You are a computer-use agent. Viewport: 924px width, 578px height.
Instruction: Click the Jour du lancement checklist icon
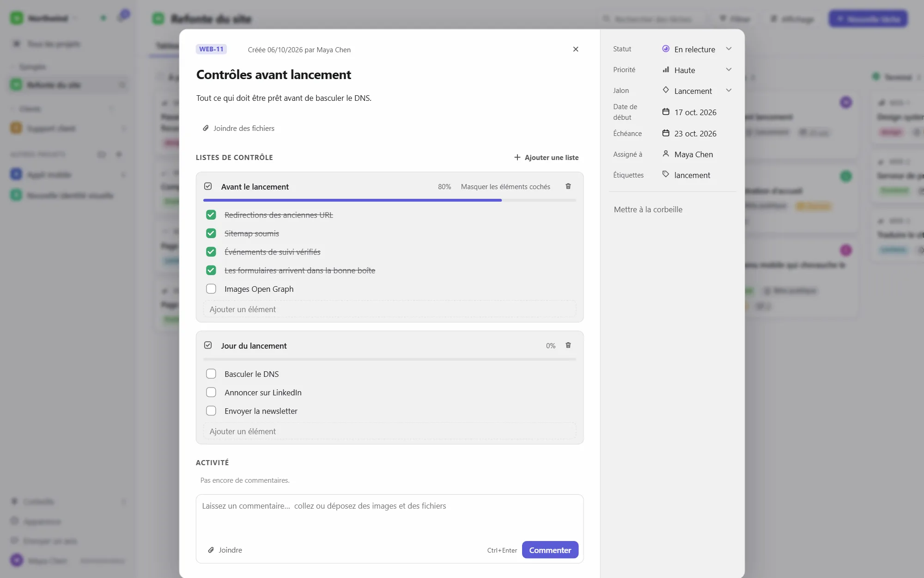(208, 345)
